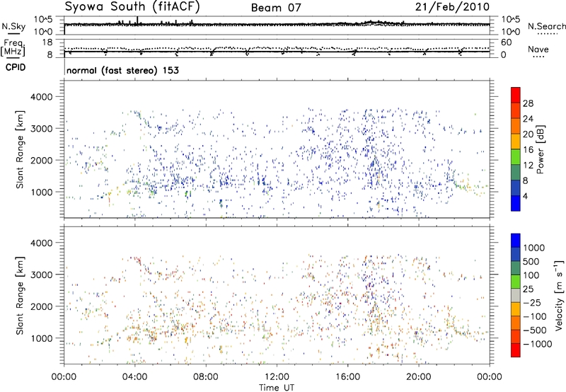The image size is (566, 392).
Task: Click the tall noise spike near 04:00 in N.Sky panel
Action: coord(137,21)
